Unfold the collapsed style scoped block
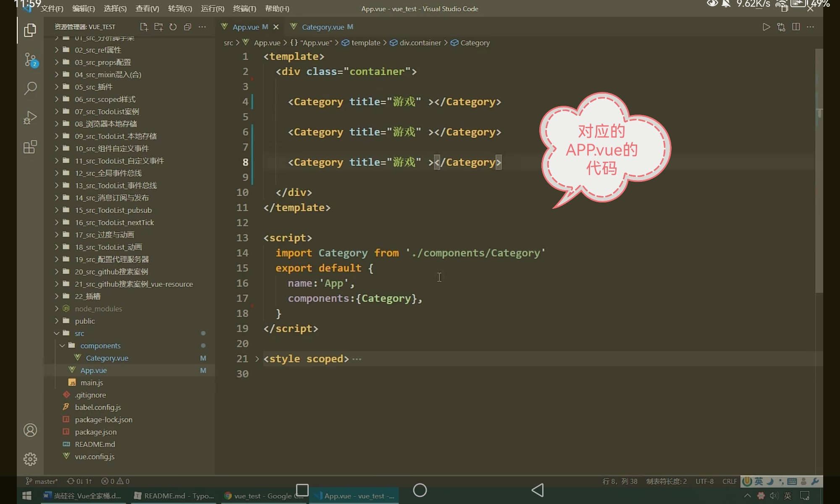The height and width of the screenshot is (504, 840). [x=257, y=359]
